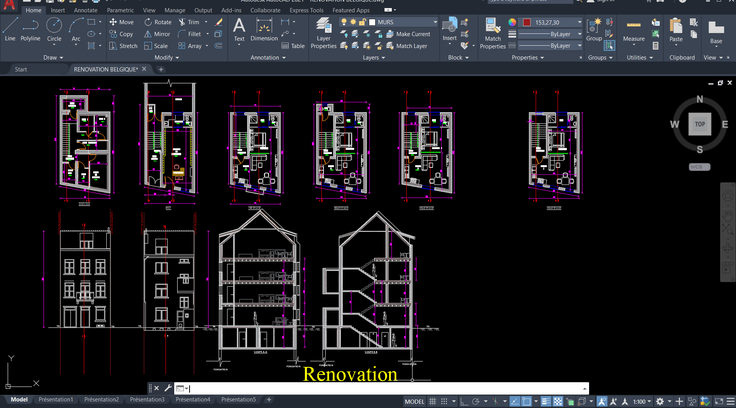The height and width of the screenshot is (408, 736).
Task: Click the Match Properties tool
Action: click(493, 30)
